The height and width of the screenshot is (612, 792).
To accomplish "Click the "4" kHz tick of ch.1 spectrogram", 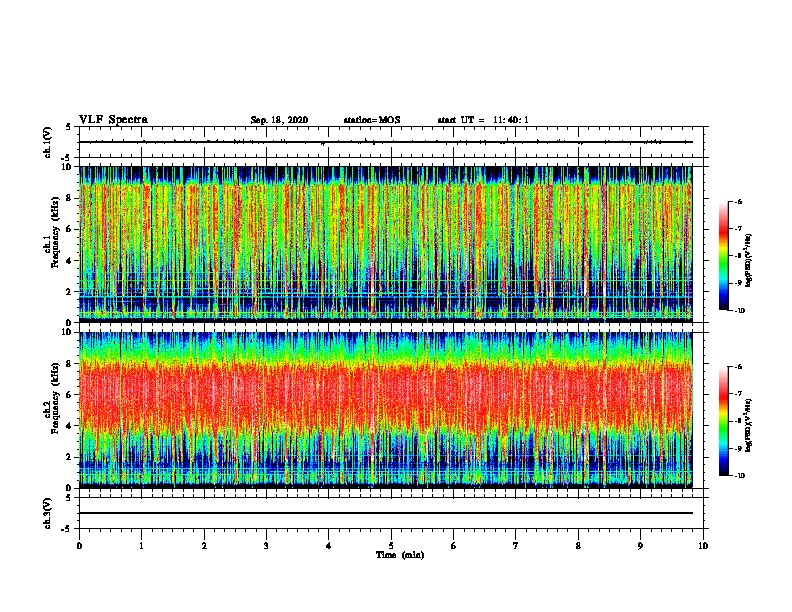I will 71,261.
